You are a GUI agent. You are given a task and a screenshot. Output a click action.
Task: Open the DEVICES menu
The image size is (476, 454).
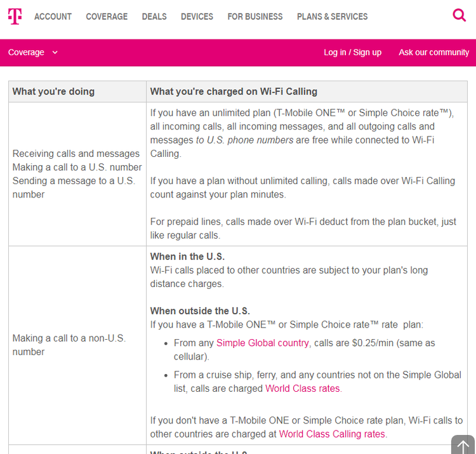point(197,17)
